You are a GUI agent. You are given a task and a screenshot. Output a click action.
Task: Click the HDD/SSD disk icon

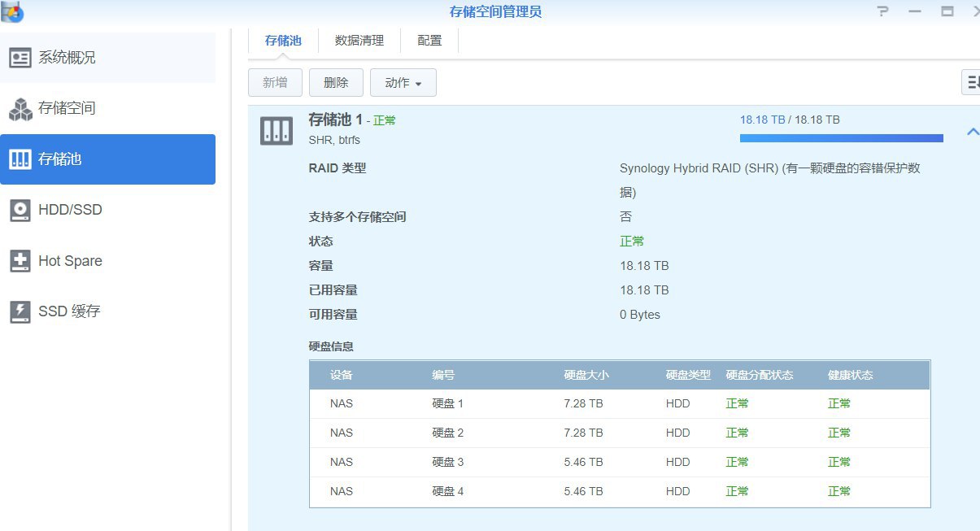pyautogui.click(x=20, y=210)
